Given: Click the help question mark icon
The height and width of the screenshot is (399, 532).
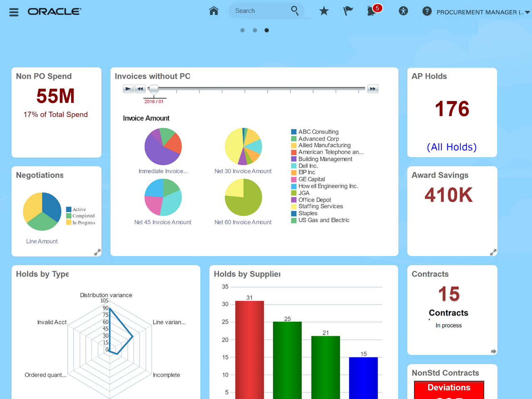Looking at the screenshot, I should pyautogui.click(x=427, y=11).
